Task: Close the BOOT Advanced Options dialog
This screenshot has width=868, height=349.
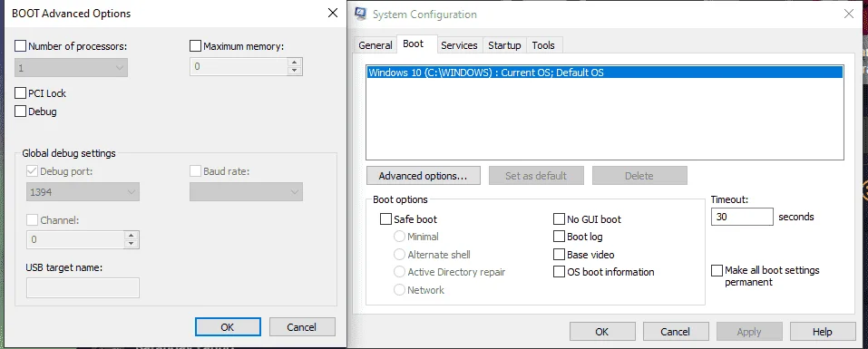Action: [333, 14]
